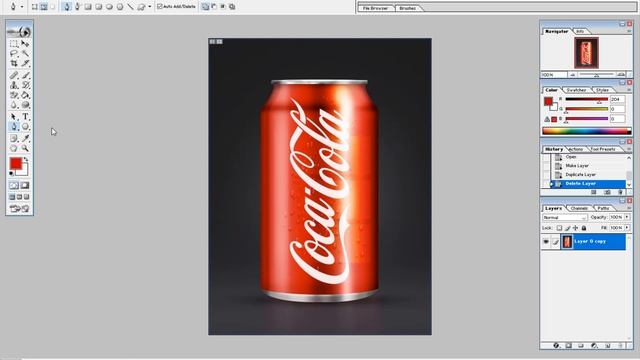
Task: Click the color spectrum ramp bar
Action: point(587,131)
